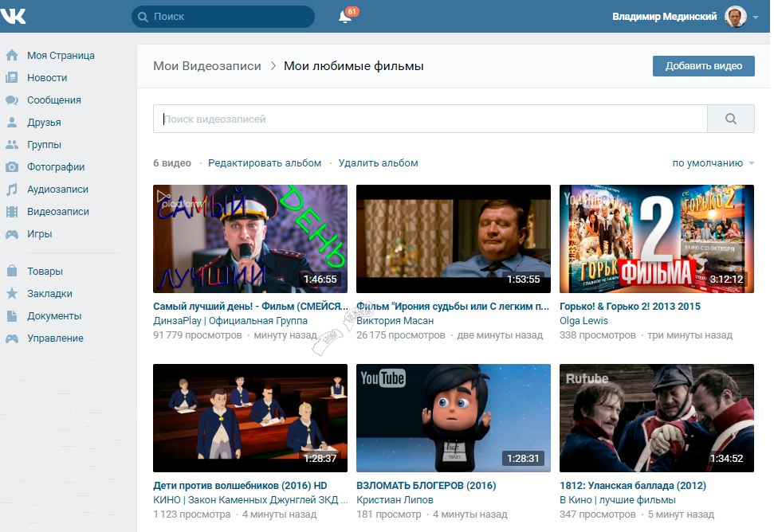The width and height of the screenshot is (774, 532).
Task: Open title ВЗЛОМАТЬ БЛОГЕРОВ (2016)
Action: pos(426,486)
